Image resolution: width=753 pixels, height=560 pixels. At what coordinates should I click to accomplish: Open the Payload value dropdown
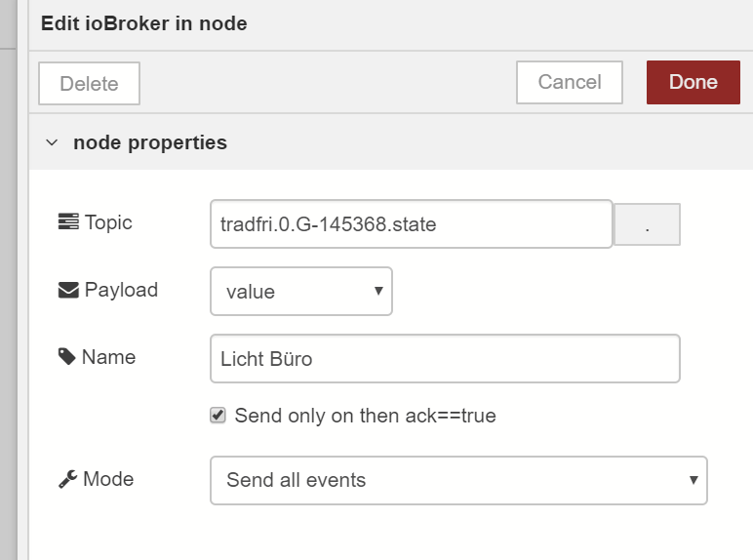tap(301, 292)
